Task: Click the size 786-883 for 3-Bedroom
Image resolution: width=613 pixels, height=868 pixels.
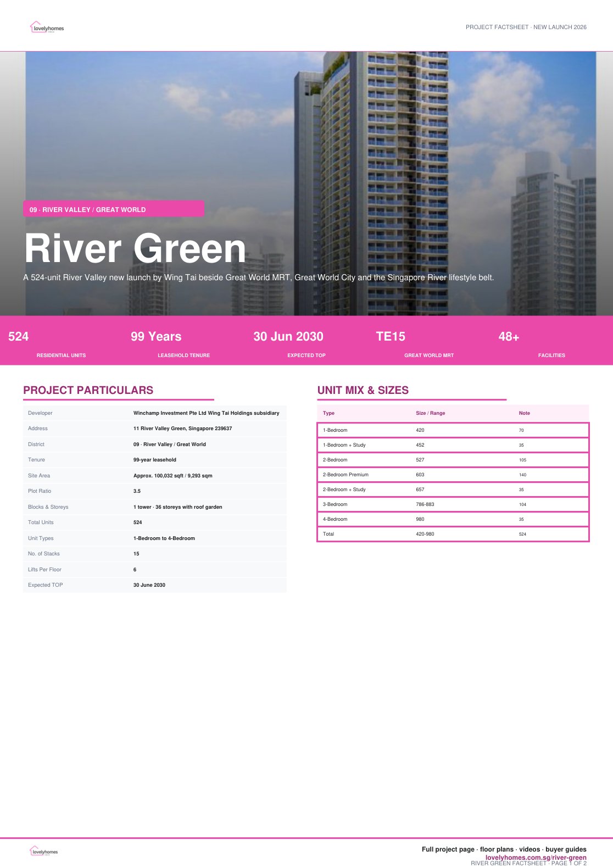Action: [425, 504]
